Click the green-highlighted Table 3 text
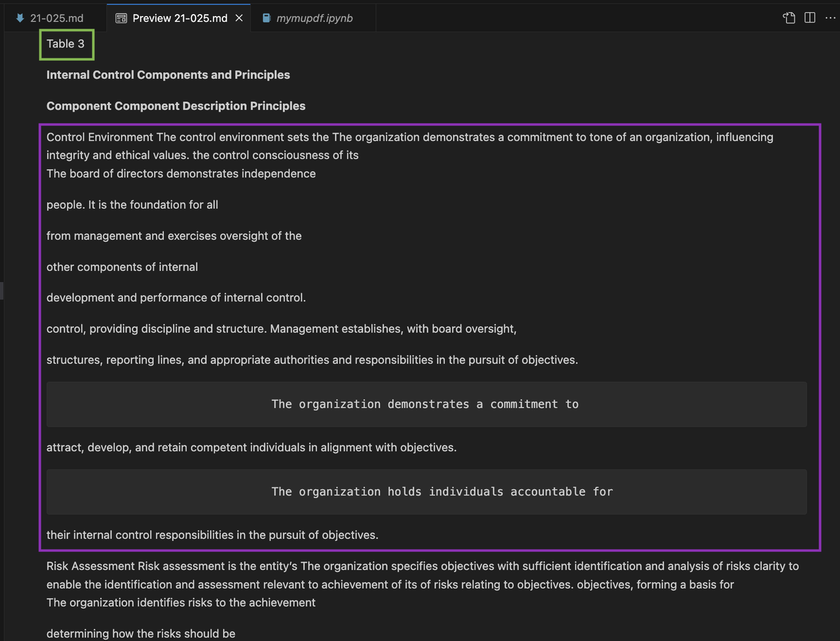This screenshot has height=641, width=840. coord(66,44)
